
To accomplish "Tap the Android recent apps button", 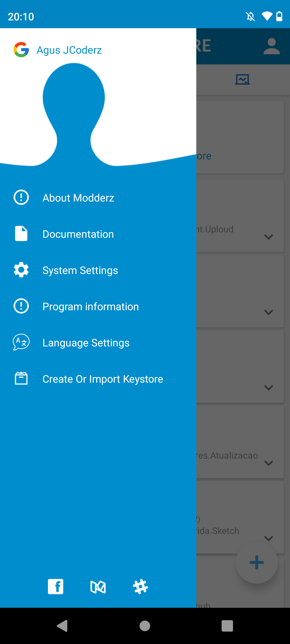I will (227, 626).
